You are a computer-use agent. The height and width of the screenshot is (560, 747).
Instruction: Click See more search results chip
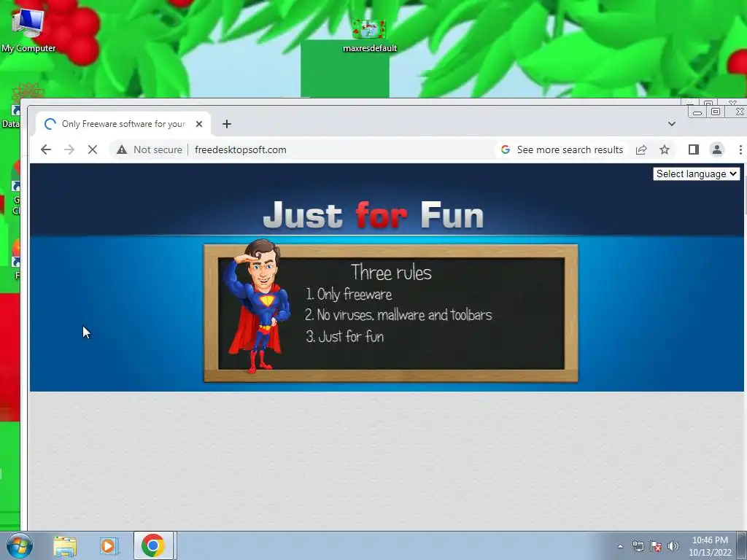point(562,149)
